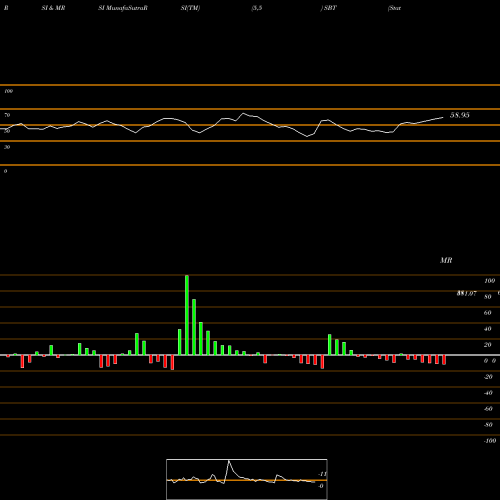Screen dimensions: 500x500
Task: Click the 'SI MunafaSutraR' header text
Action: tap(123, 8)
